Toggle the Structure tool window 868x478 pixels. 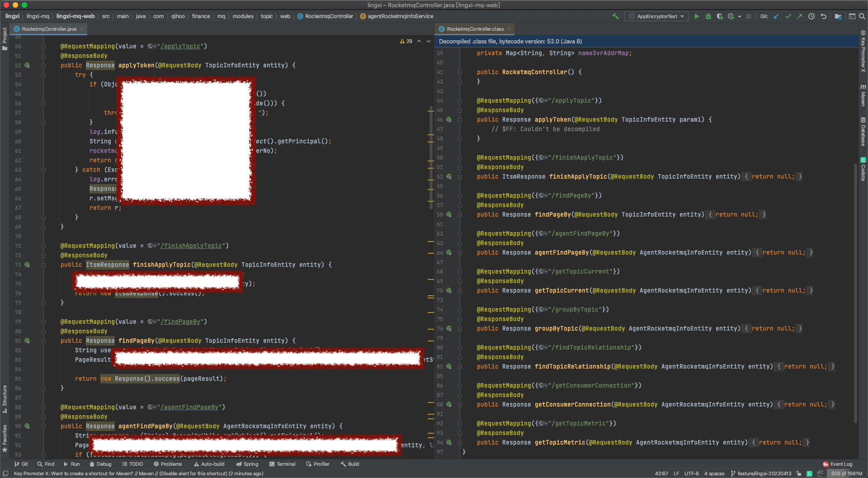coord(5,399)
